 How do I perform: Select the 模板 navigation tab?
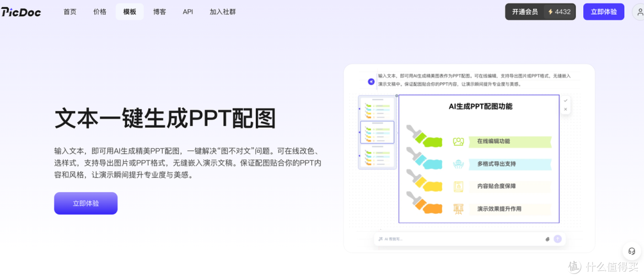[x=130, y=12]
